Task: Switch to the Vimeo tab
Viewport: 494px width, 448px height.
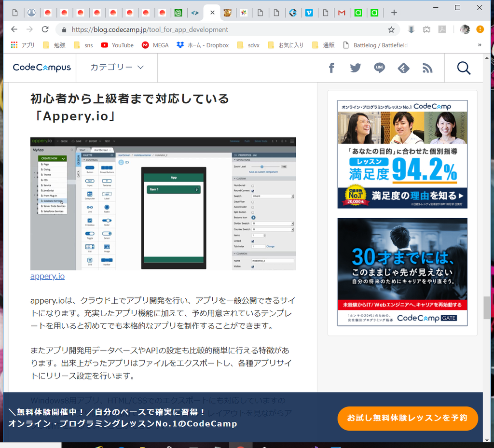Action: (x=309, y=13)
